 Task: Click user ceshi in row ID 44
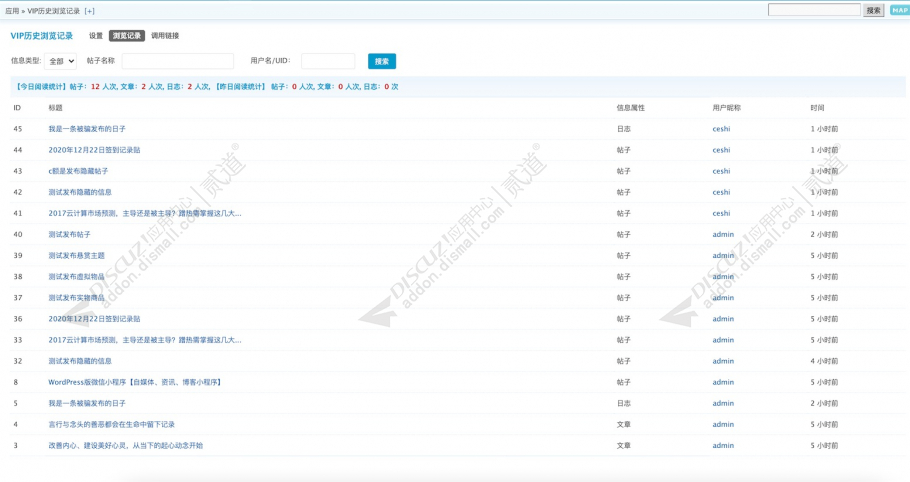click(x=721, y=150)
